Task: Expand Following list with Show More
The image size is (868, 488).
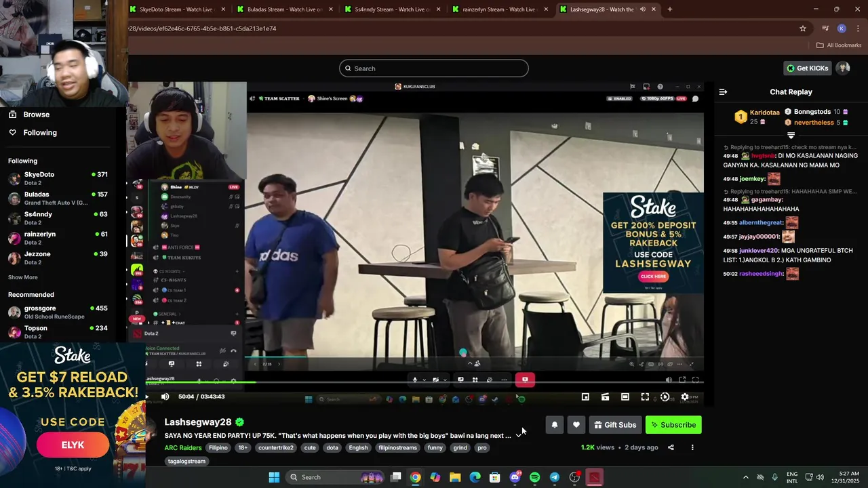Action: 23,277
